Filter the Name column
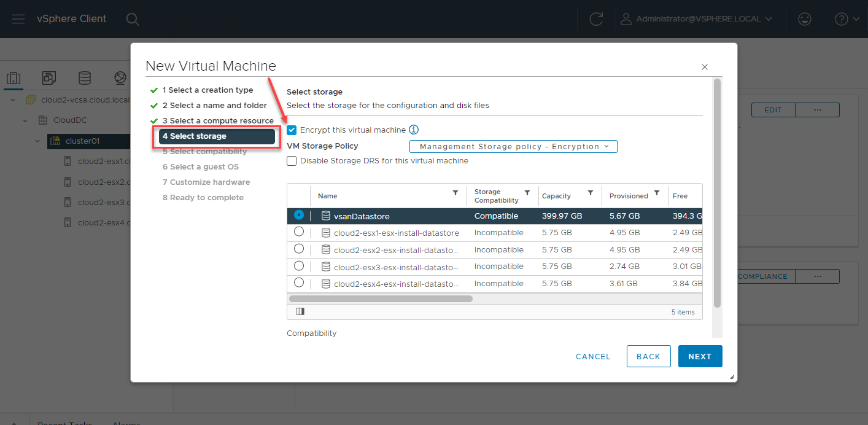The image size is (868, 425). [455, 193]
